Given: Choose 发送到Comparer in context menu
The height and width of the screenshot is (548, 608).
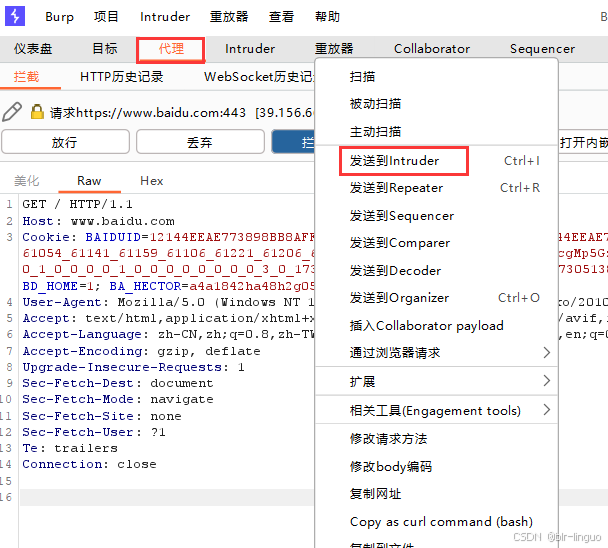Looking at the screenshot, I should click(436, 243).
